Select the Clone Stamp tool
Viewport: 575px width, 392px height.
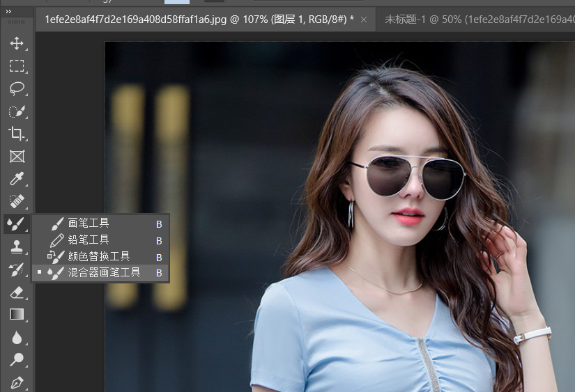click(17, 247)
